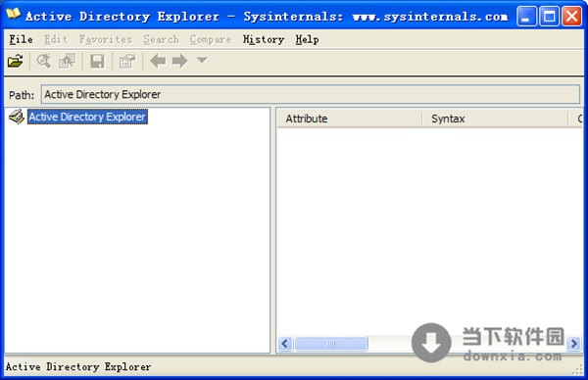Open the Favorites menu
The height and width of the screenshot is (380, 588).
(106, 39)
